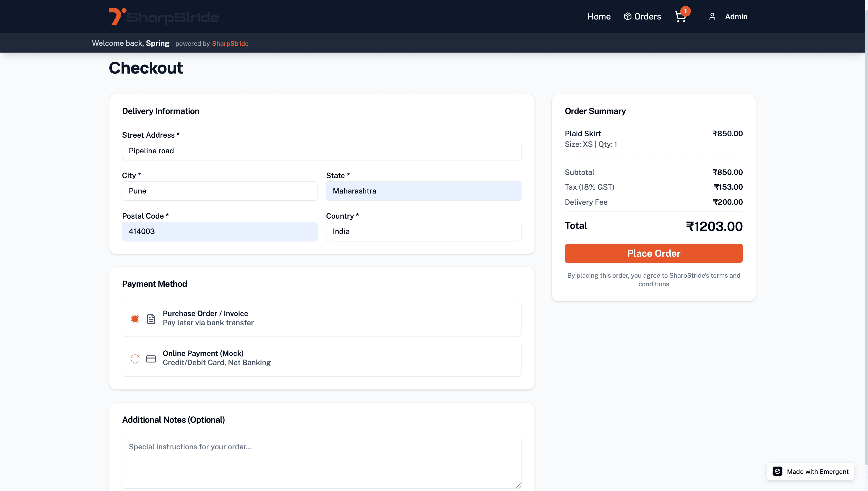The image size is (868, 491).
Task: Go to the Home menu item
Action: point(599,17)
